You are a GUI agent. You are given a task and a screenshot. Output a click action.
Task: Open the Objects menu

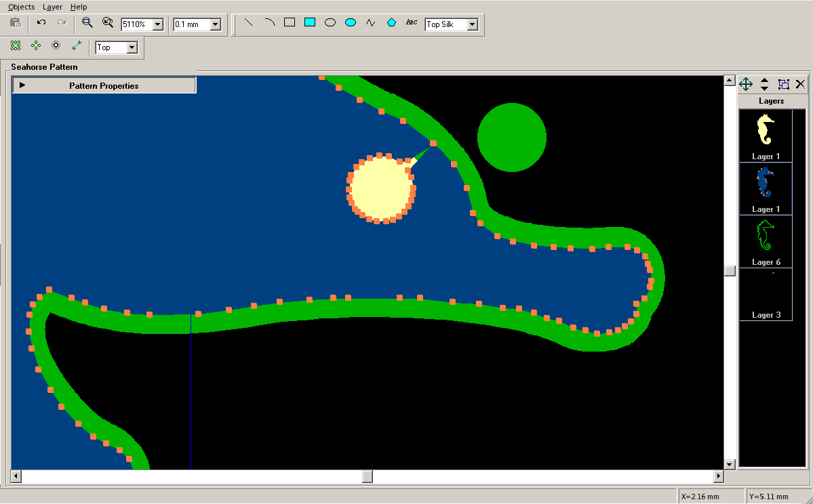[21, 7]
